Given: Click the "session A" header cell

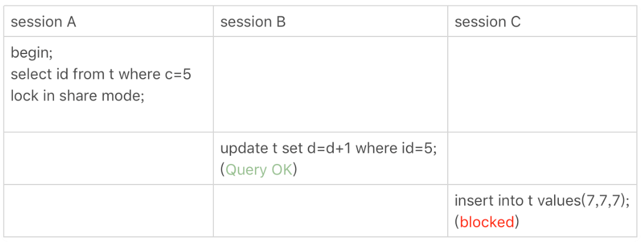Looking at the screenshot, I should pyautogui.click(x=43, y=22).
